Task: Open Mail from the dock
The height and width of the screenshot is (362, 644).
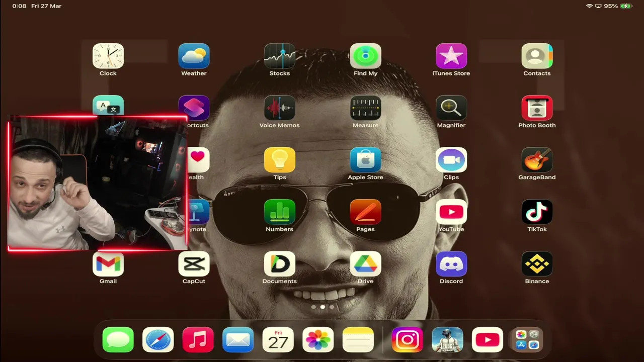Action: pos(238,340)
